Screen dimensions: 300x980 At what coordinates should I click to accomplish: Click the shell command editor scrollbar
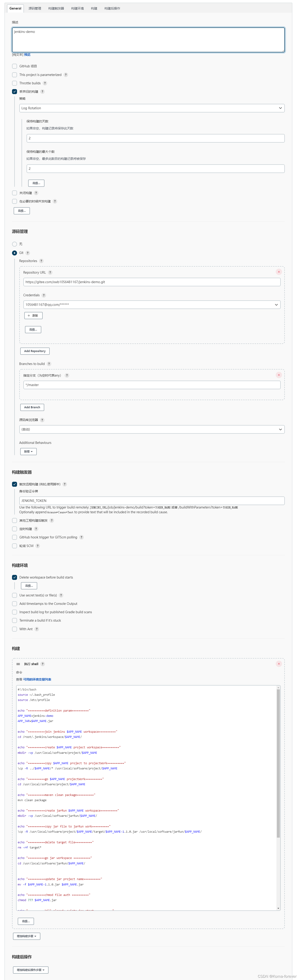pos(278,761)
